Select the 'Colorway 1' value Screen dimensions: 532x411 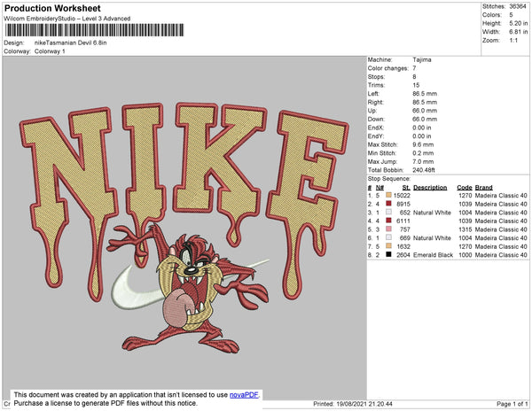50,51
